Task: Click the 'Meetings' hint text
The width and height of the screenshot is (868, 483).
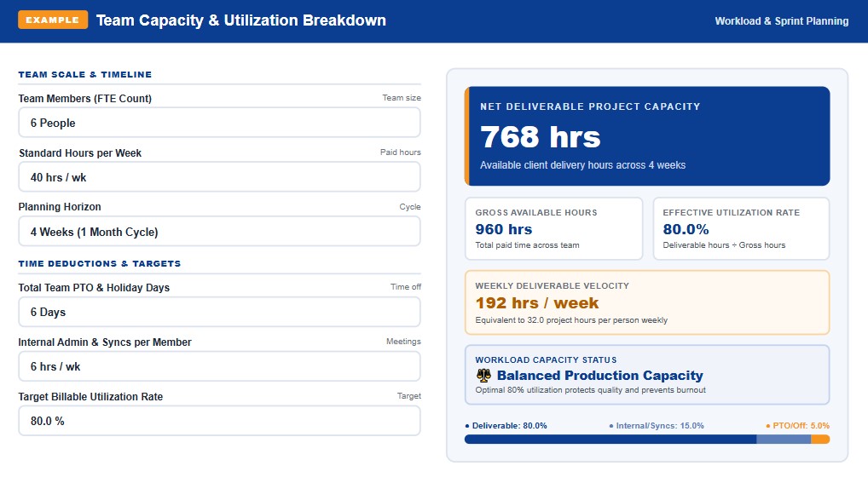Action: 403,342
